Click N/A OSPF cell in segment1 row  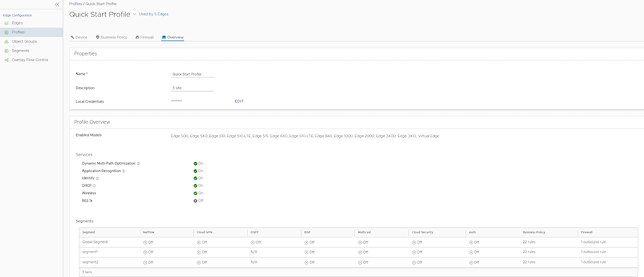point(254,252)
